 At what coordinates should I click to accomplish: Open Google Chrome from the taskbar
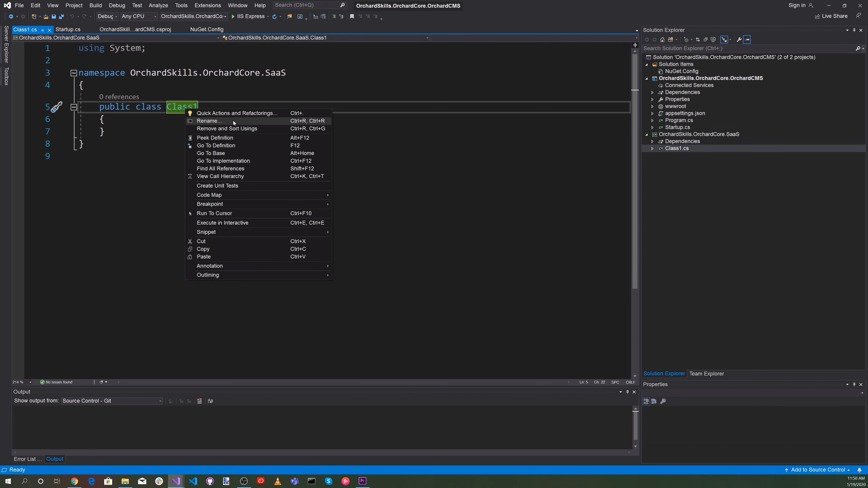click(74, 481)
